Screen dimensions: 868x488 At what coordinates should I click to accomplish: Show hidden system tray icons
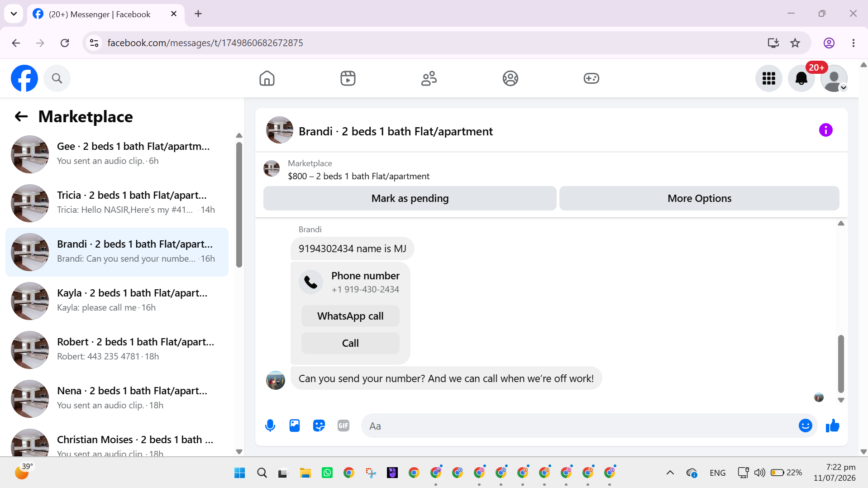pyautogui.click(x=670, y=473)
